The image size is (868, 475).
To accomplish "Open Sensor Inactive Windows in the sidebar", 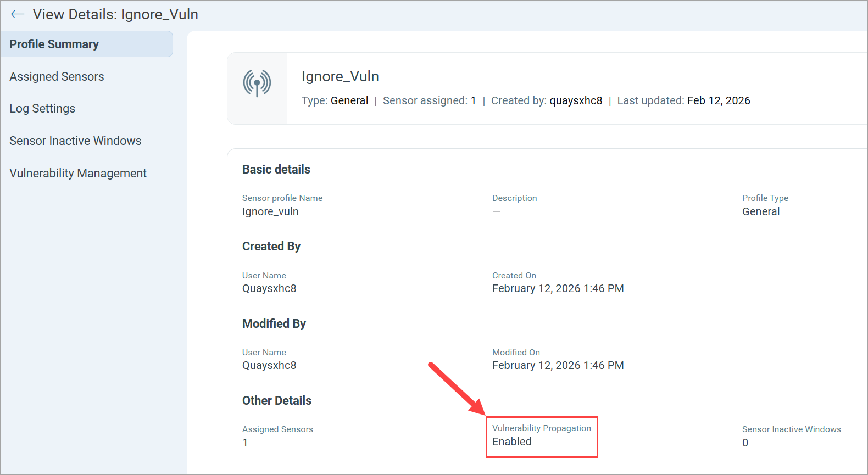I will pyautogui.click(x=75, y=141).
